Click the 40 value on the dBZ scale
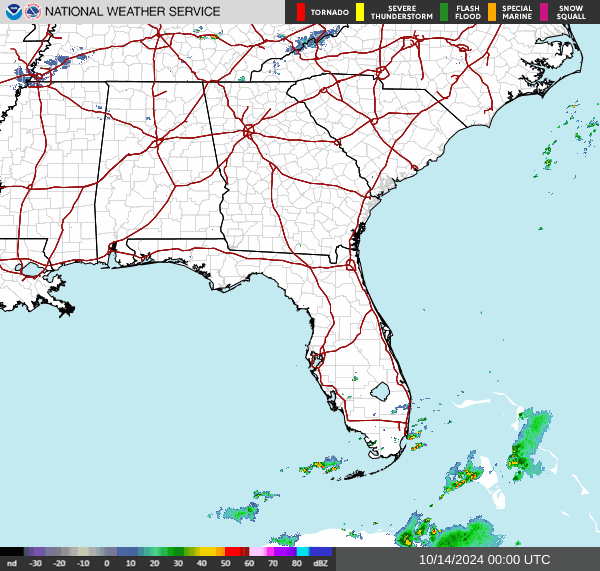Viewport: 600px width, 571px height. click(202, 563)
